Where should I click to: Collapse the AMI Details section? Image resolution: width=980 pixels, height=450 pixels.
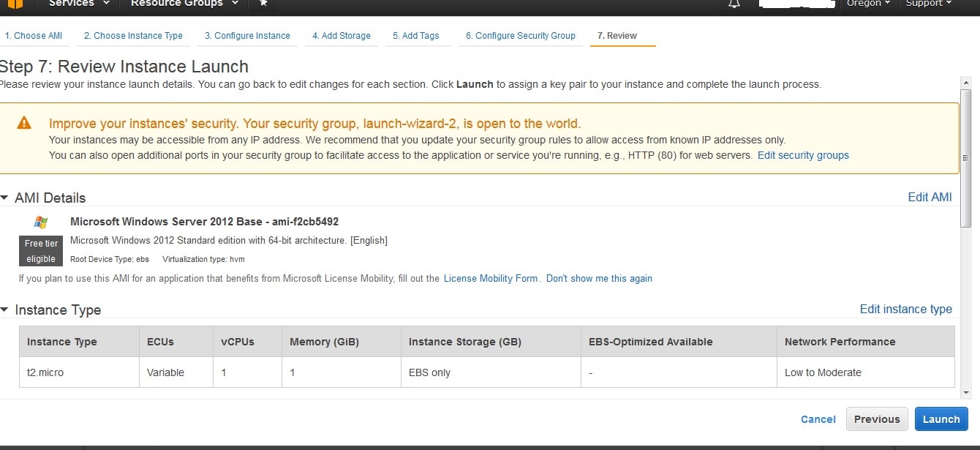coord(4,198)
